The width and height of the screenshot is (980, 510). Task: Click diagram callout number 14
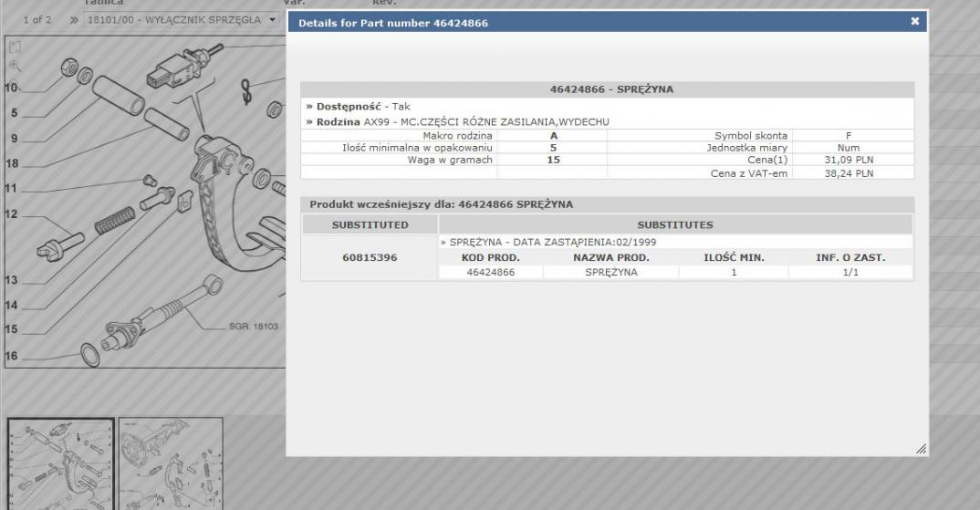pyautogui.click(x=11, y=306)
